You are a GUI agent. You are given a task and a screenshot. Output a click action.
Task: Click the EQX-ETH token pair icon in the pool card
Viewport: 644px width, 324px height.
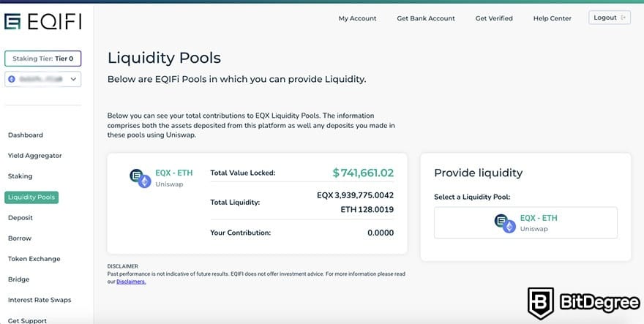coord(141,178)
